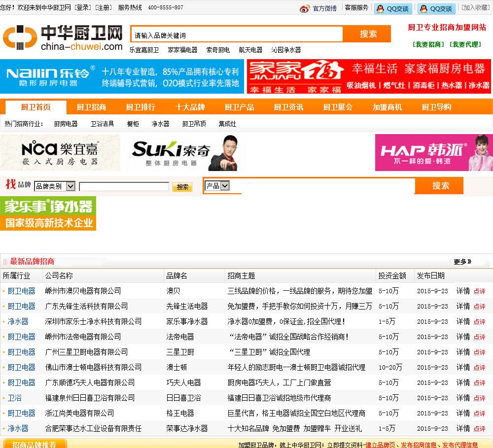This screenshot has height=448, width=493.
Task: Open the 官方微博 Weibo icon link
Action: click(318, 8)
